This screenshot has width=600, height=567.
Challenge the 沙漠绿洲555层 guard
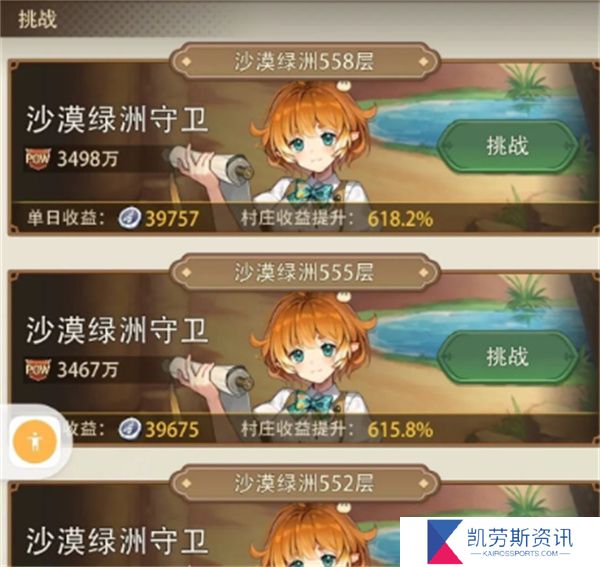(507, 357)
